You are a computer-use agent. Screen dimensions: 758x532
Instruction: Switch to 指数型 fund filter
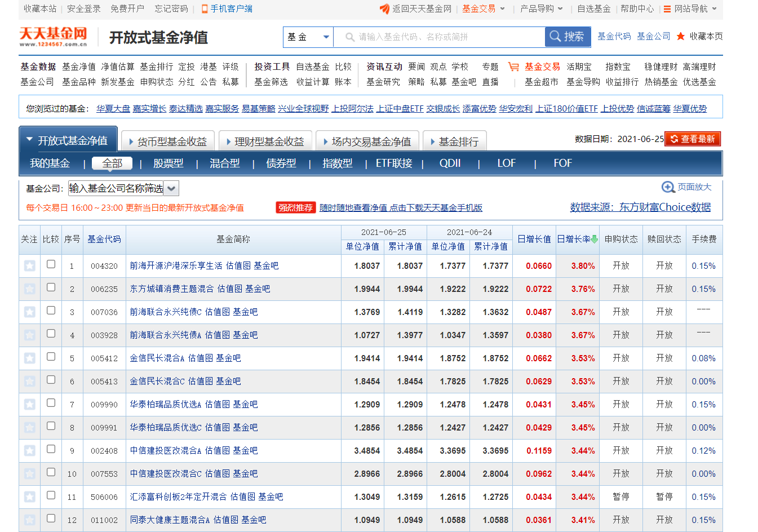(x=338, y=163)
